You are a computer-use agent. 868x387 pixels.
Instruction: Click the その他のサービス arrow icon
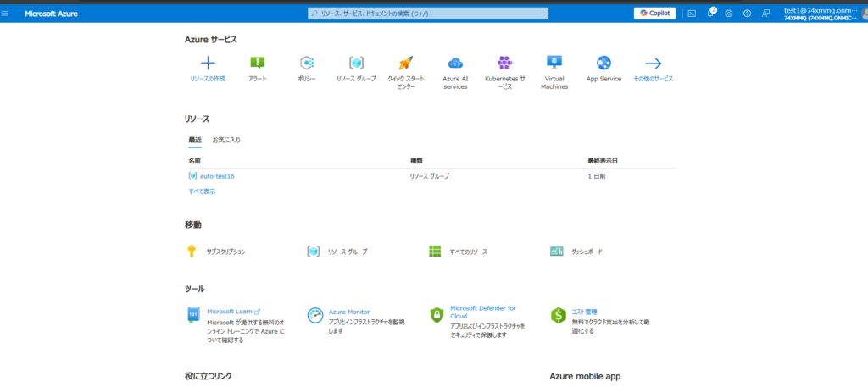point(654,63)
